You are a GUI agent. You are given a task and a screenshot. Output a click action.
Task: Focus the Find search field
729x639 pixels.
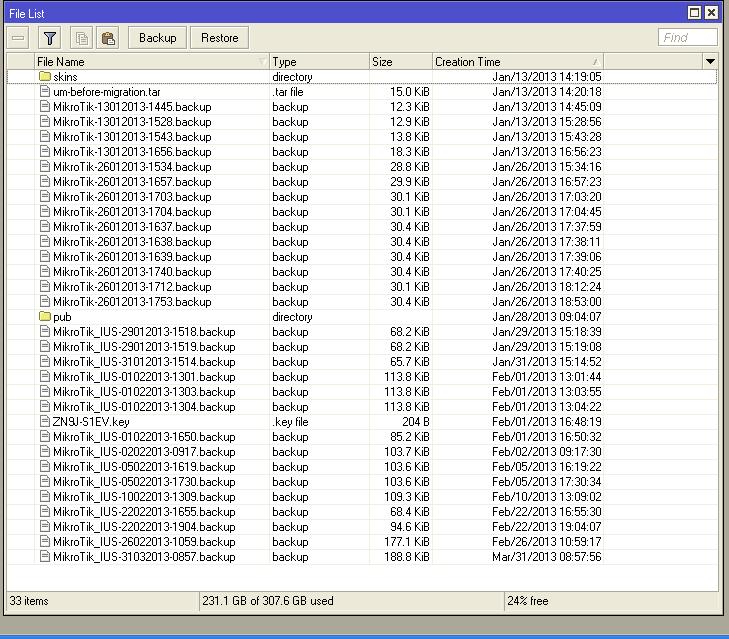click(x=688, y=37)
